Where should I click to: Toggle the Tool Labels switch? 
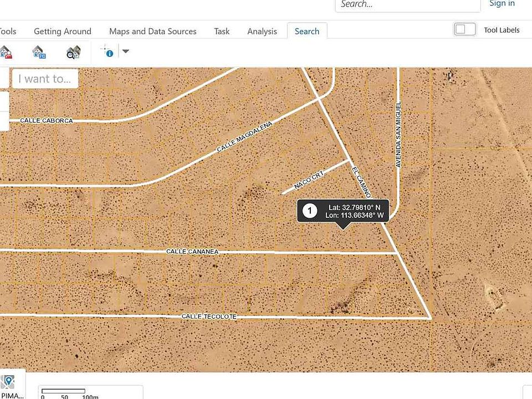464,28
